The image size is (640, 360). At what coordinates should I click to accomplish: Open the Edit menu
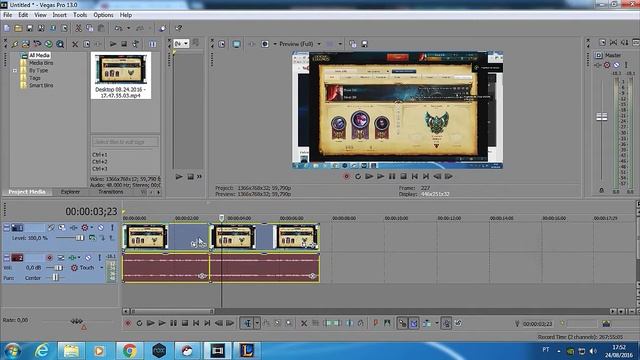[23, 15]
